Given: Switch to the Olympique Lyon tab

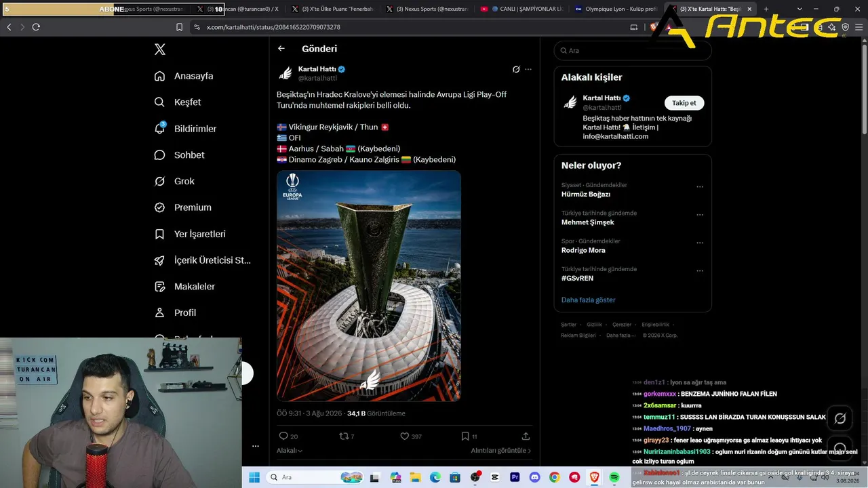Looking at the screenshot, I should click(616, 9).
